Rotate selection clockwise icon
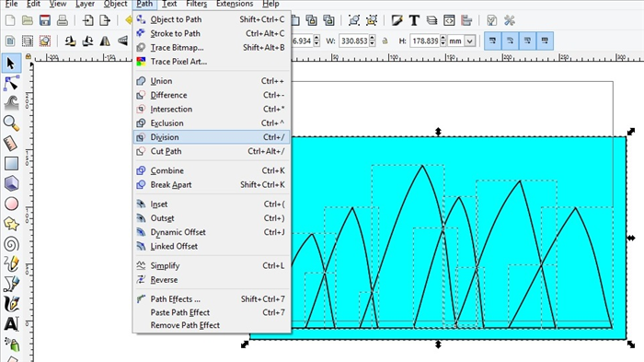The image size is (644, 362). 87,41
